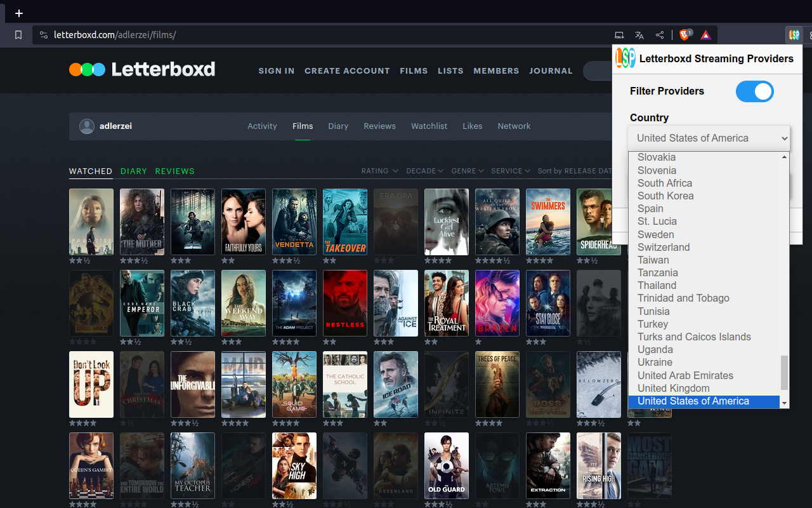The width and height of the screenshot is (812, 508).
Task: Click the SIGN IN link
Action: (276, 70)
